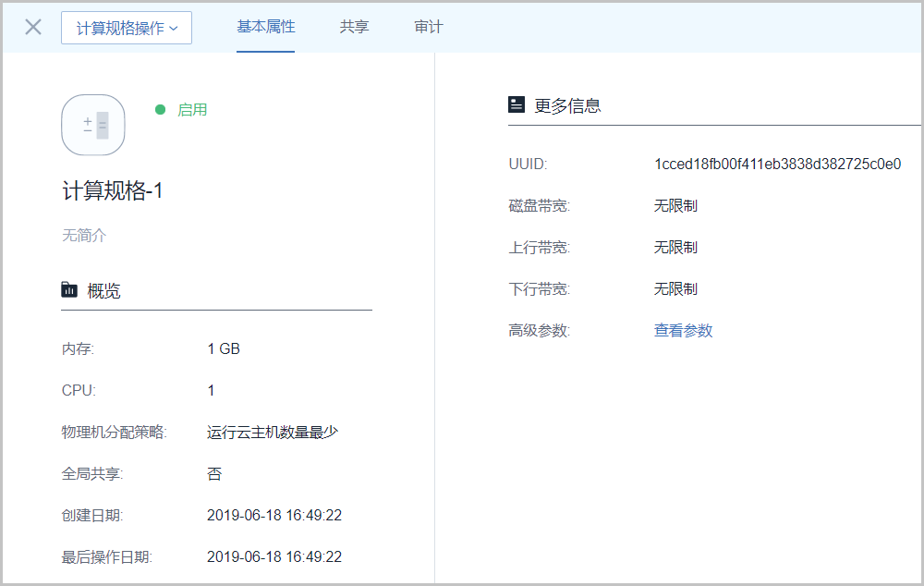Select the UUID value string

click(777, 164)
